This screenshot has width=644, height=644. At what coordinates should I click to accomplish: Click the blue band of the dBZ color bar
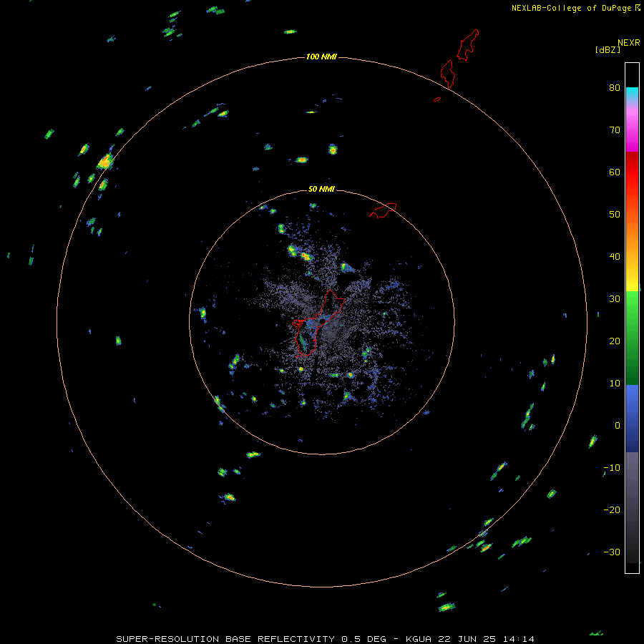[632, 419]
